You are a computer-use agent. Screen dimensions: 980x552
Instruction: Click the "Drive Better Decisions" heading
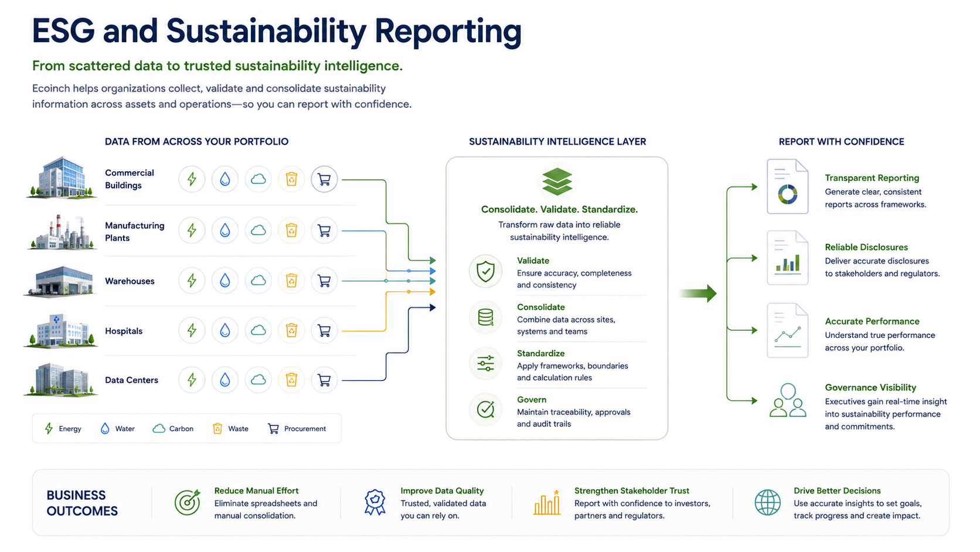[837, 490]
